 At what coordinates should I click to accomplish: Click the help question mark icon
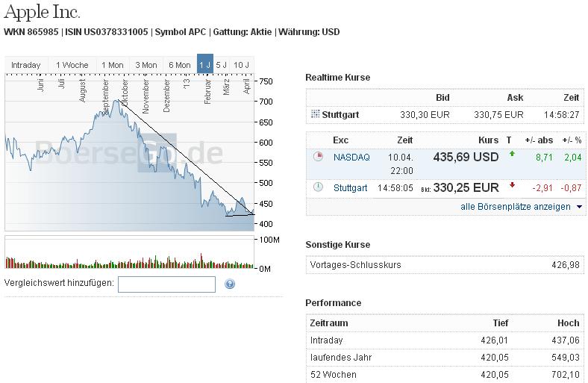click(230, 284)
